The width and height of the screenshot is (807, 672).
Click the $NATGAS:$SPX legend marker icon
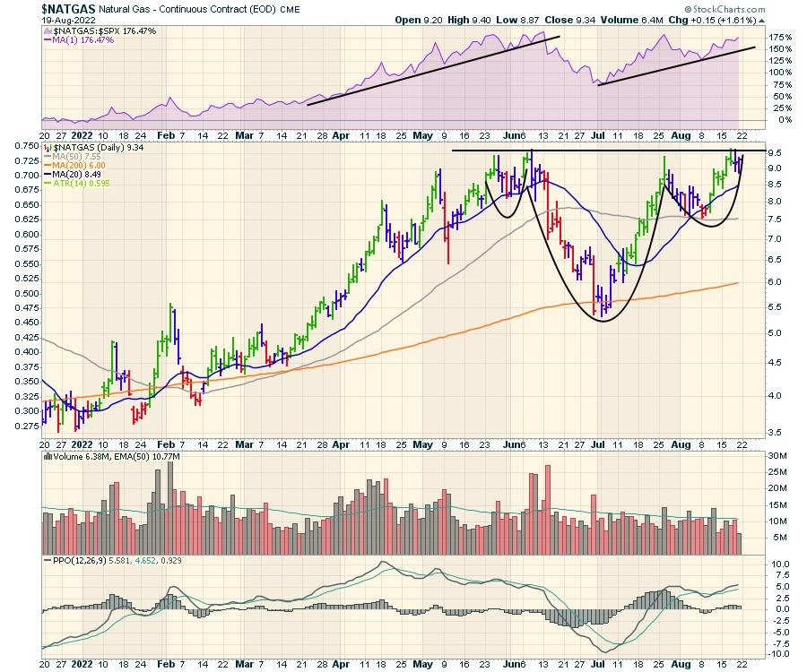(x=48, y=29)
